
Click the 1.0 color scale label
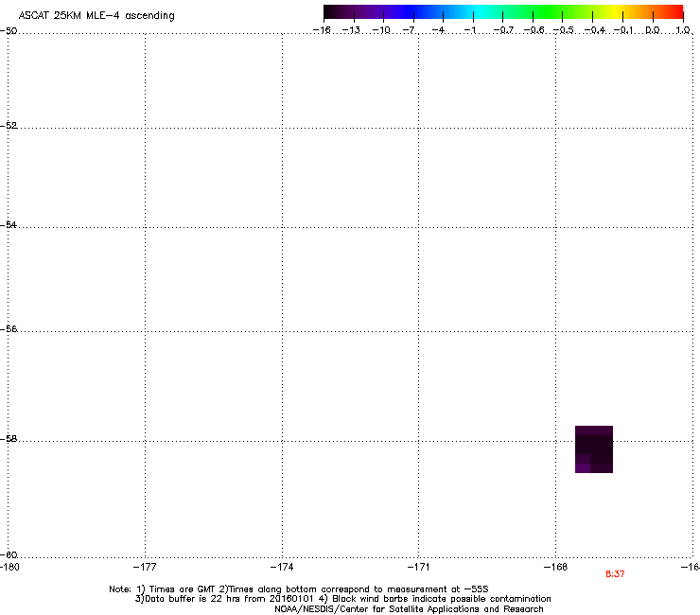pyautogui.click(x=683, y=30)
